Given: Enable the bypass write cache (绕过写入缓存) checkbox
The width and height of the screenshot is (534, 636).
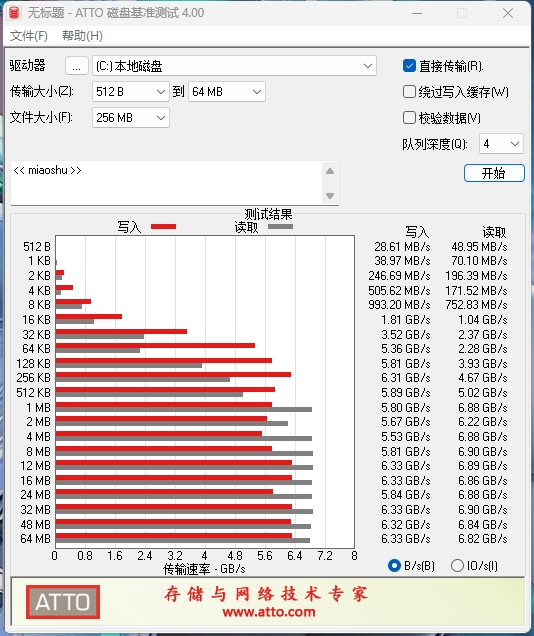Looking at the screenshot, I should click(409, 92).
